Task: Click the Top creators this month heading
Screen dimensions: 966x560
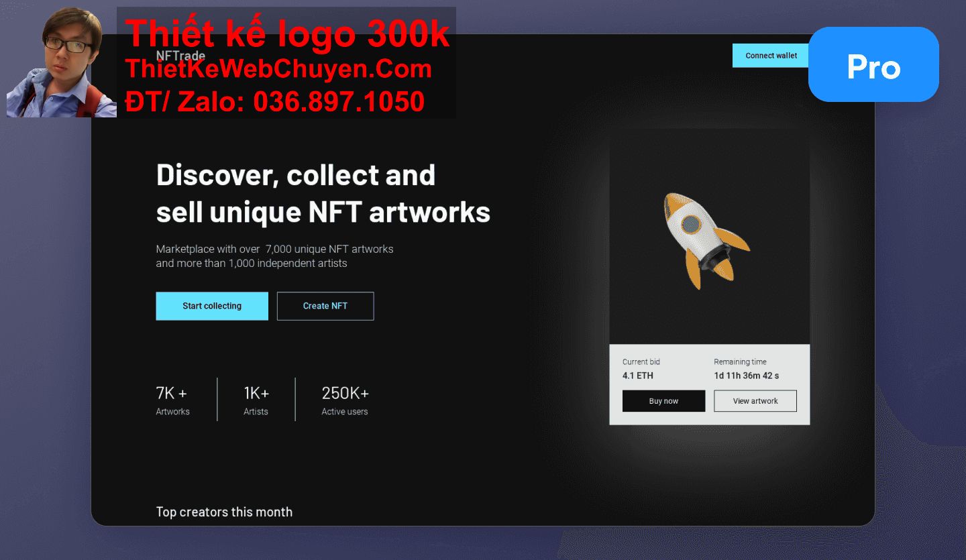Action: pos(224,512)
